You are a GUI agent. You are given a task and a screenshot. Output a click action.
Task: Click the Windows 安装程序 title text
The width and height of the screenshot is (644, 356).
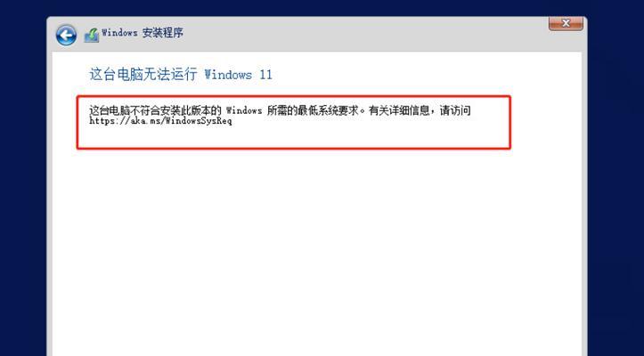pyautogui.click(x=143, y=33)
